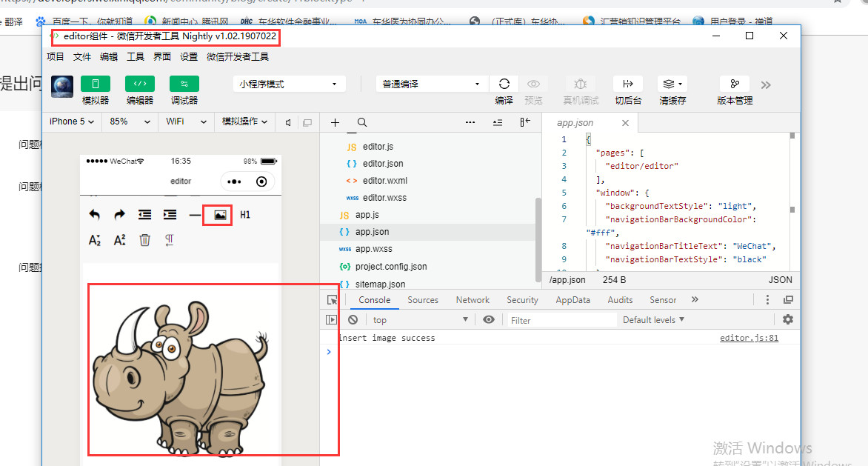Open the file tree more options ellipsis
The height and width of the screenshot is (466, 868).
coord(470,122)
